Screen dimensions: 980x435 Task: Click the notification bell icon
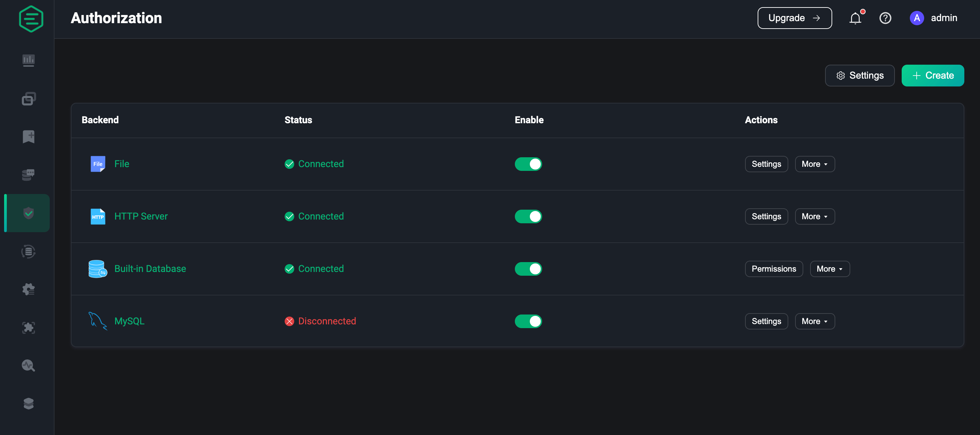pyautogui.click(x=855, y=18)
